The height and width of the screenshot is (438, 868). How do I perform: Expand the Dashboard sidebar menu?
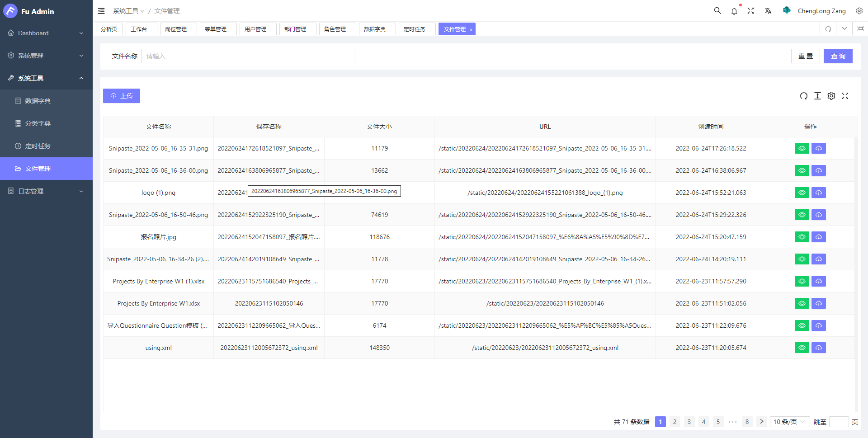click(46, 33)
